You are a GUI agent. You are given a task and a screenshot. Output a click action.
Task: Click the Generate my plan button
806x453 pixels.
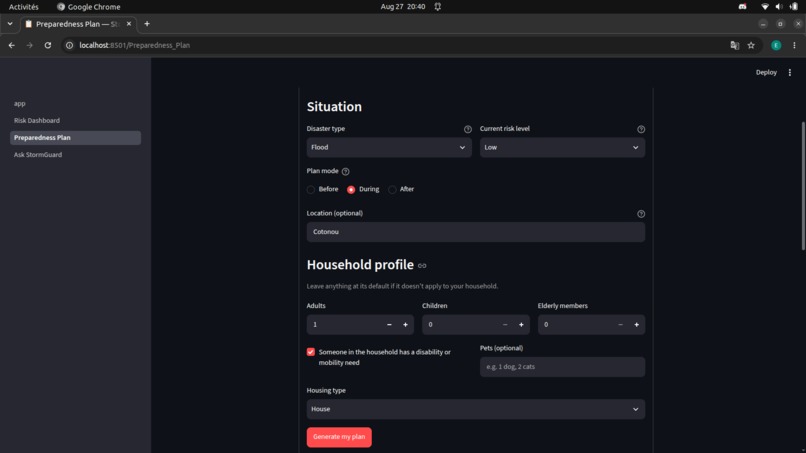point(339,437)
